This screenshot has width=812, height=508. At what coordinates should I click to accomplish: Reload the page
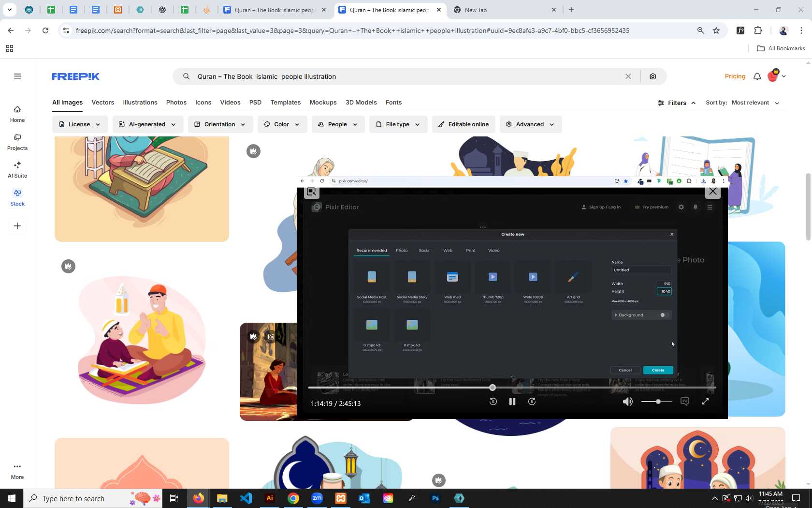[45, 30]
